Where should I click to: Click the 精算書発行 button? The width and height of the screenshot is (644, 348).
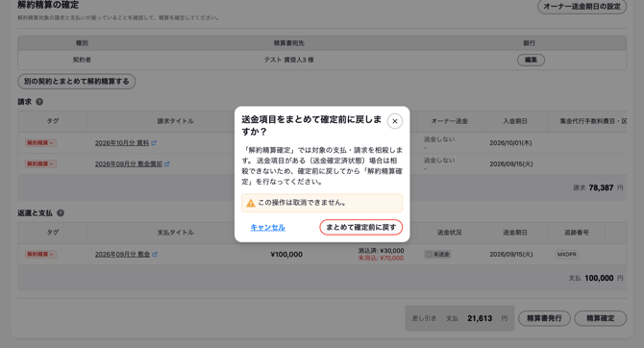coord(544,318)
